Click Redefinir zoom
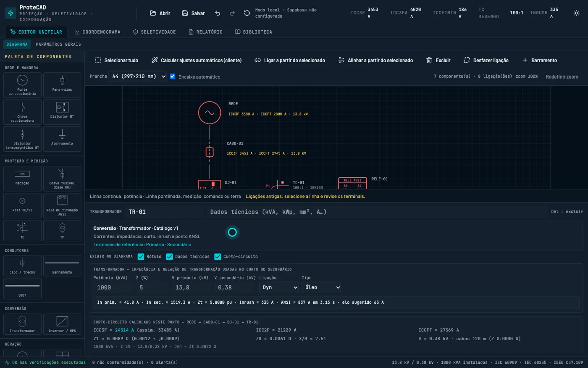 562,77
